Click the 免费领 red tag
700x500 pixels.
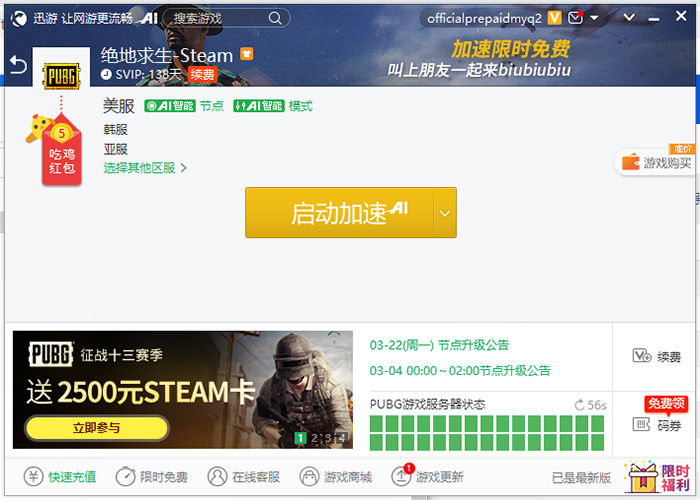[666, 404]
